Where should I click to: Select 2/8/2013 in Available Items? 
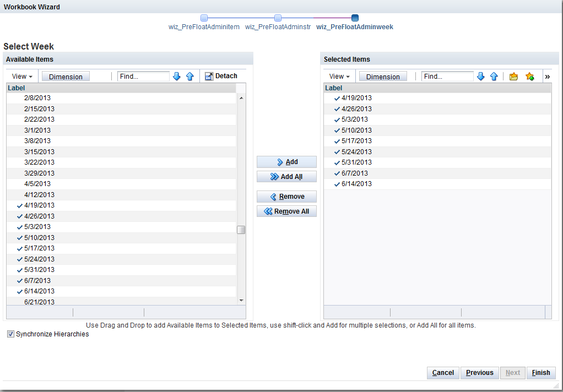tap(121, 98)
